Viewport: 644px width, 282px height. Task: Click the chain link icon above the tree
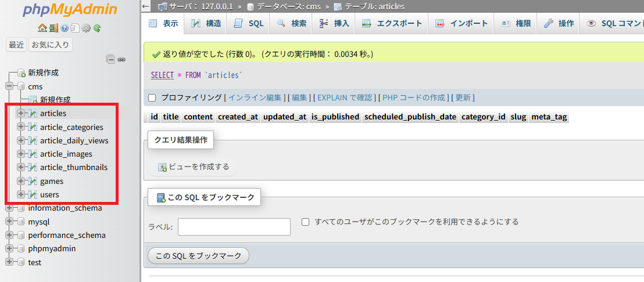(121, 59)
